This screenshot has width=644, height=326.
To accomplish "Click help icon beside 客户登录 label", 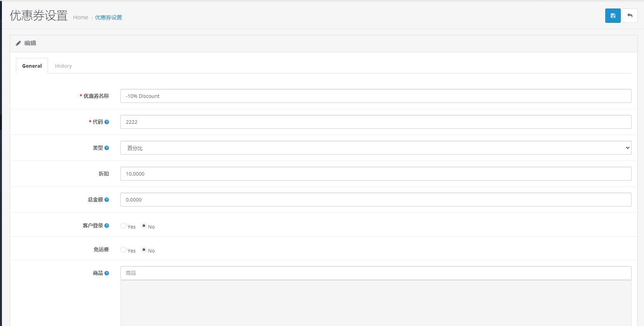I will (x=107, y=225).
